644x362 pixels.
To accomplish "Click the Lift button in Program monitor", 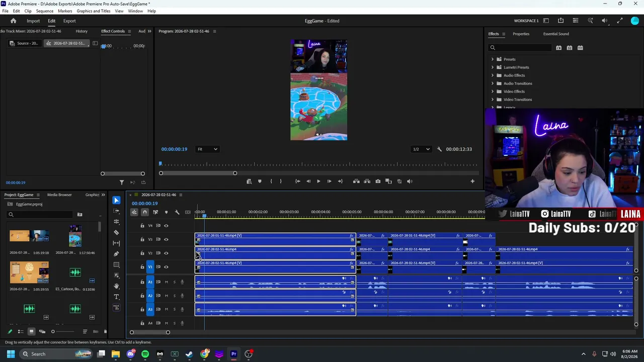I will (x=356, y=182).
